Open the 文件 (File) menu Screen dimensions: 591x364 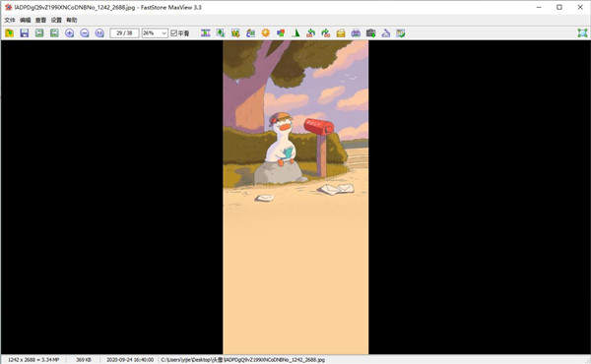(10, 20)
